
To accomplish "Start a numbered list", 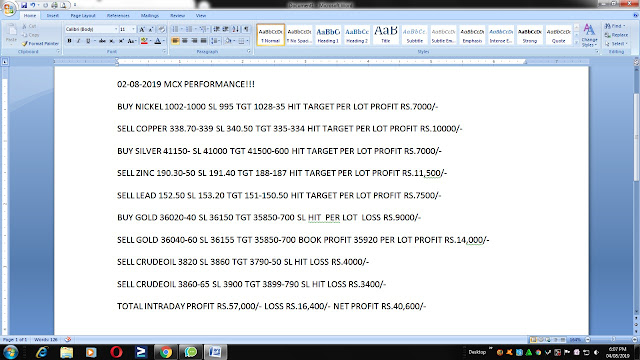I will [189, 29].
